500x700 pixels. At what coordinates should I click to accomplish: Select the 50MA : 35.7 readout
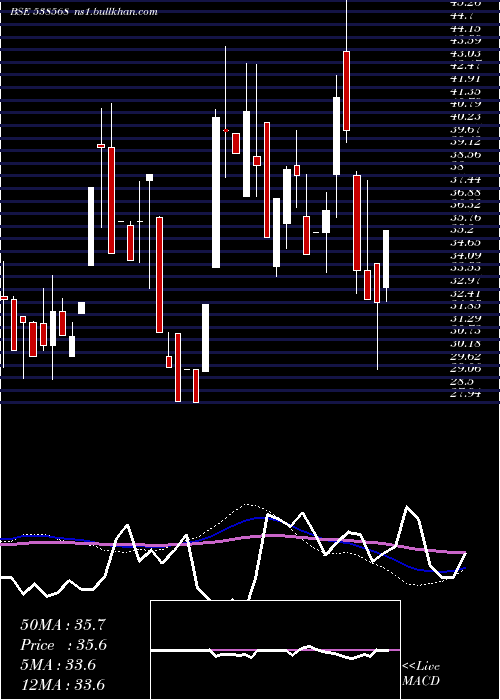(x=63, y=625)
